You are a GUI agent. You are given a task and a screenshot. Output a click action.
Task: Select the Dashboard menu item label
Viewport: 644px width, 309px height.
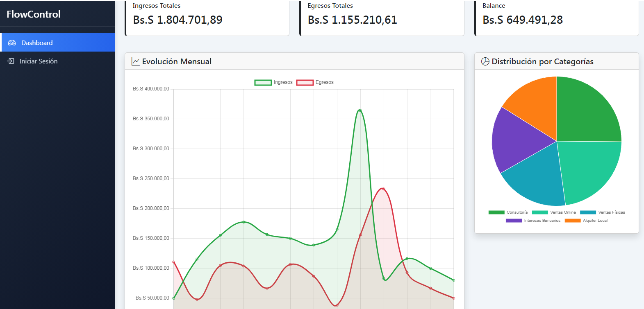(37, 43)
